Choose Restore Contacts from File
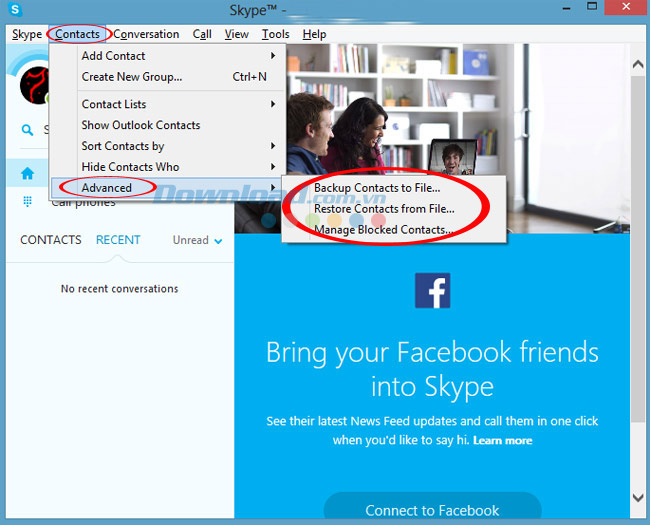 394,209
